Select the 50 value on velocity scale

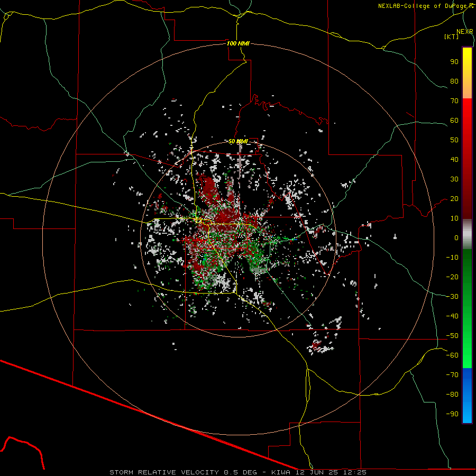(x=454, y=140)
